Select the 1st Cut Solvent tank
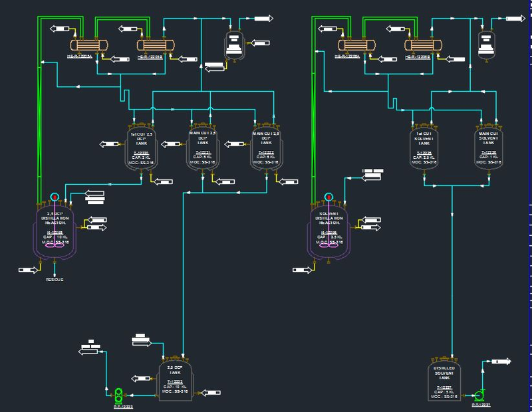The image size is (532, 412). click(424, 148)
